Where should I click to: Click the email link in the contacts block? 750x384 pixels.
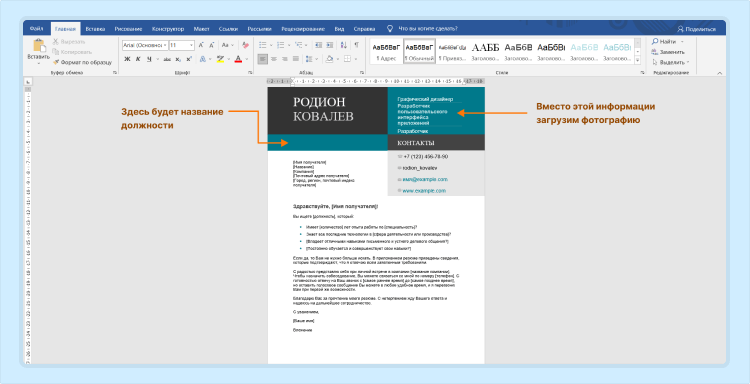click(x=425, y=179)
